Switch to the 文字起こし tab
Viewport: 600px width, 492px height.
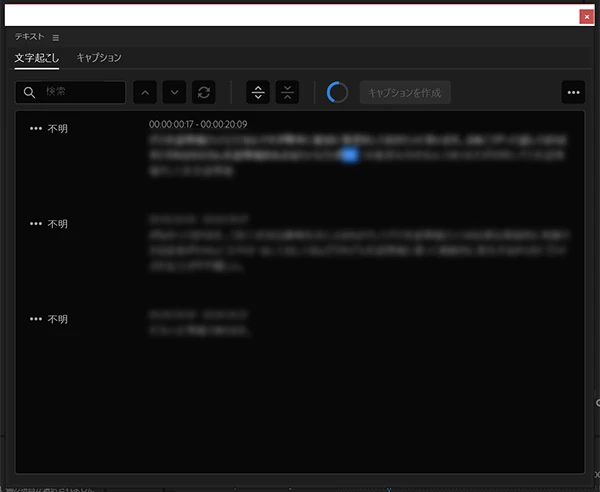click(x=37, y=58)
